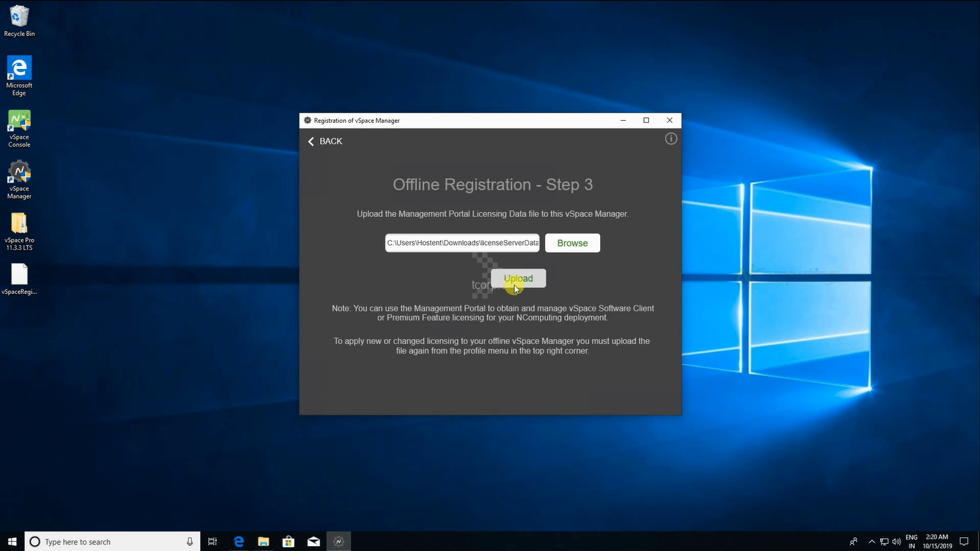The width and height of the screenshot is (980, 551).
Task: Click the Browse button
Action: coord(572,243)
